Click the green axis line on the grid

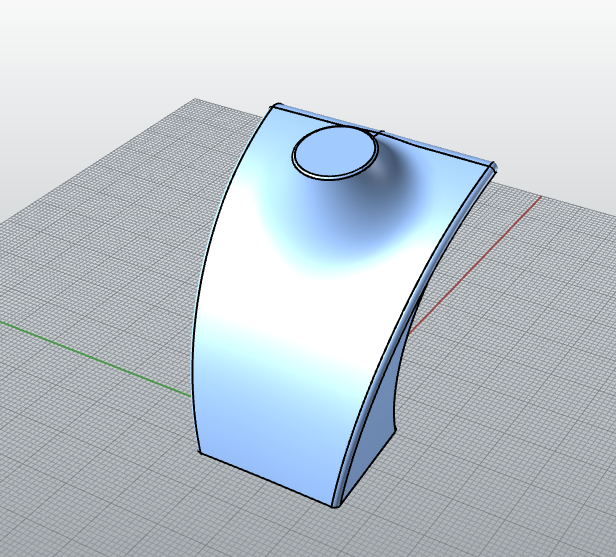pos(95,359)
